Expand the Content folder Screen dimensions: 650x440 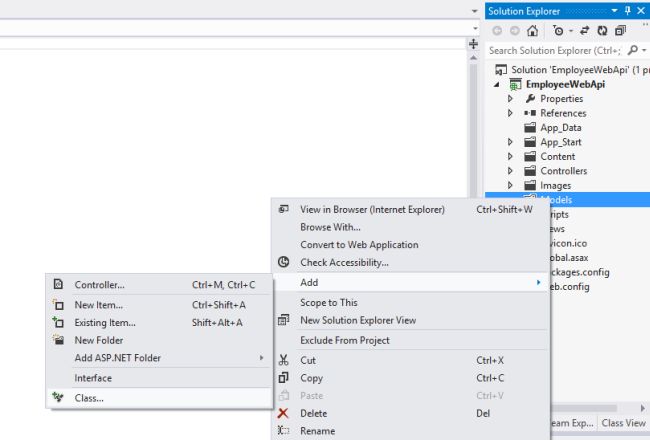click(x=510, y=157)
